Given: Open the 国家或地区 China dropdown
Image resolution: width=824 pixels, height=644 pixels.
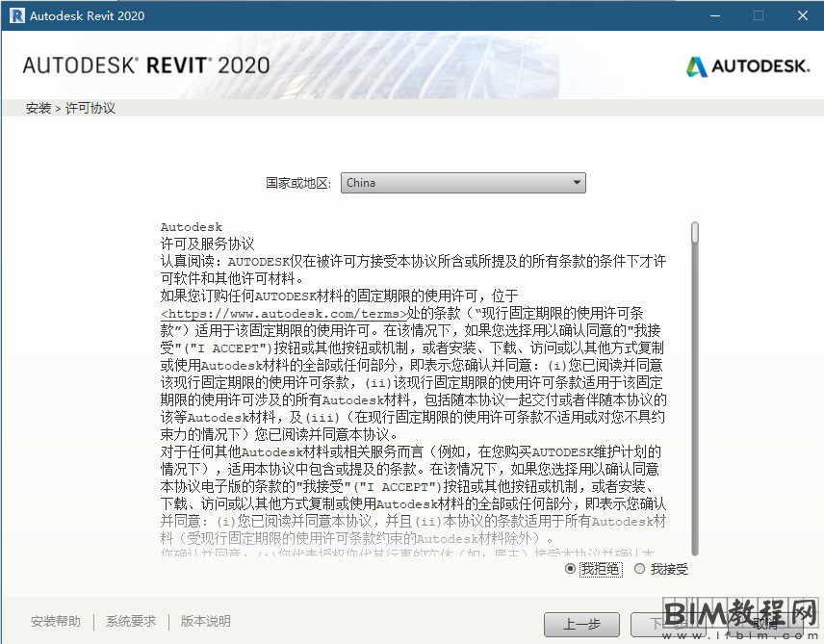Looking at the screenshot, I should (463, 183).
